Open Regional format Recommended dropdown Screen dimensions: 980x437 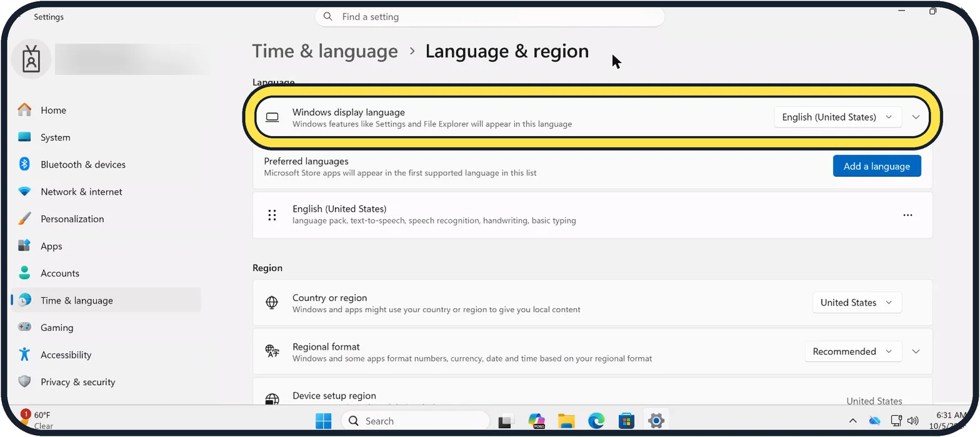pyautogui.click(x=853, y=351)
